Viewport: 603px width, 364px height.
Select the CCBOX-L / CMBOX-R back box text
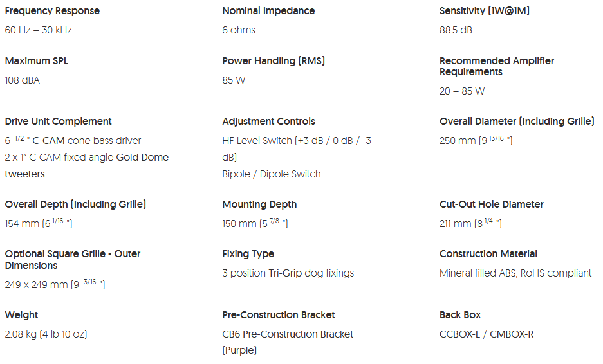tap(487, 334)
